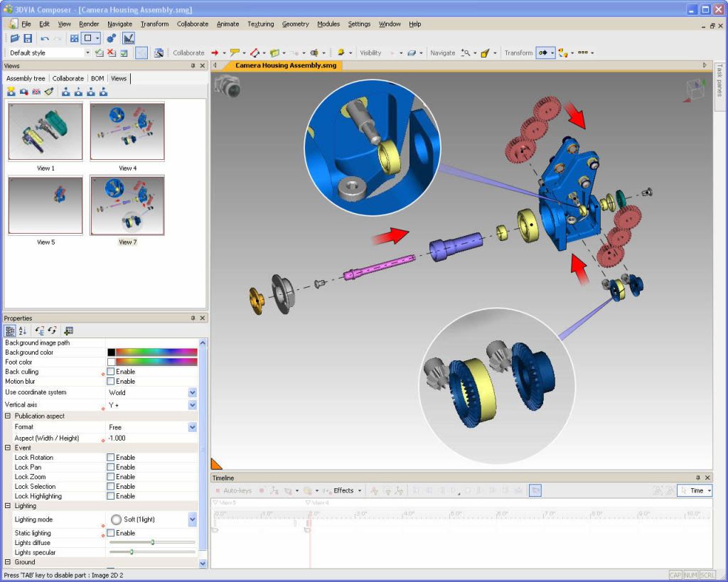Click the categorized properties view icon
Screen dimensions: 728x582
pyautogui.click(x=11, y=330)
